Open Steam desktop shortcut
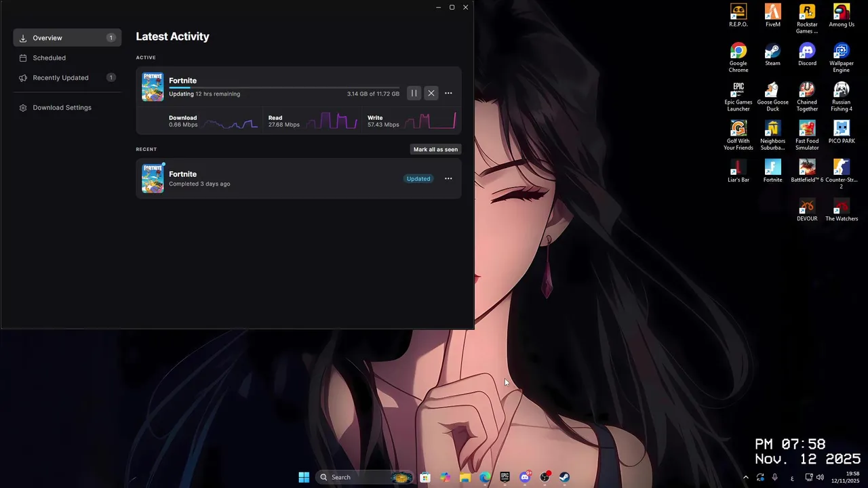The width and height of the screenshot is (868, 488). (773, 54)
